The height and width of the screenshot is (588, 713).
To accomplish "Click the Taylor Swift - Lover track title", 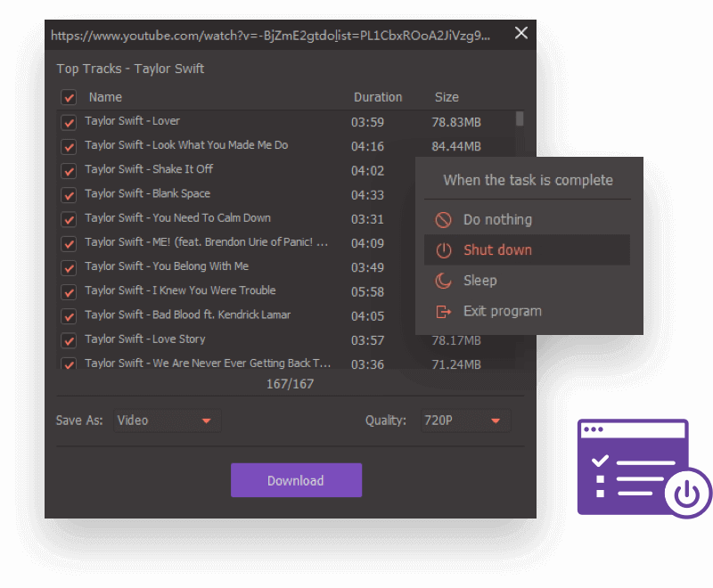I will pyautogui.click(x=132, y=121).
